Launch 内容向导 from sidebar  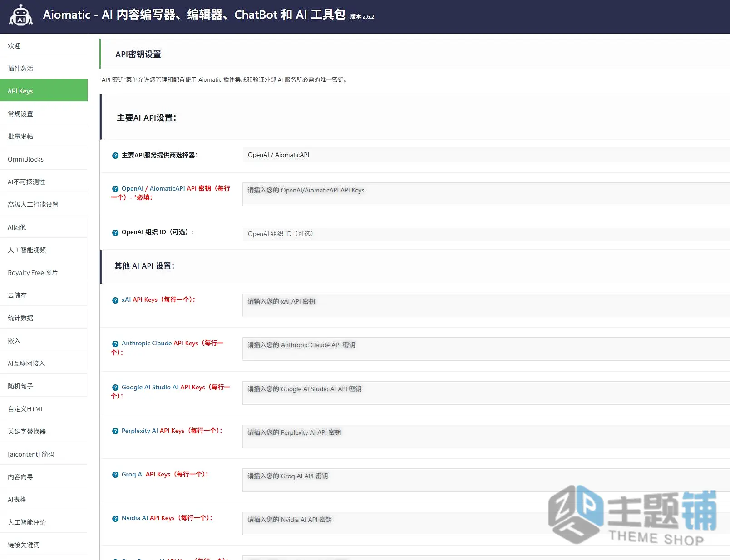44,476
